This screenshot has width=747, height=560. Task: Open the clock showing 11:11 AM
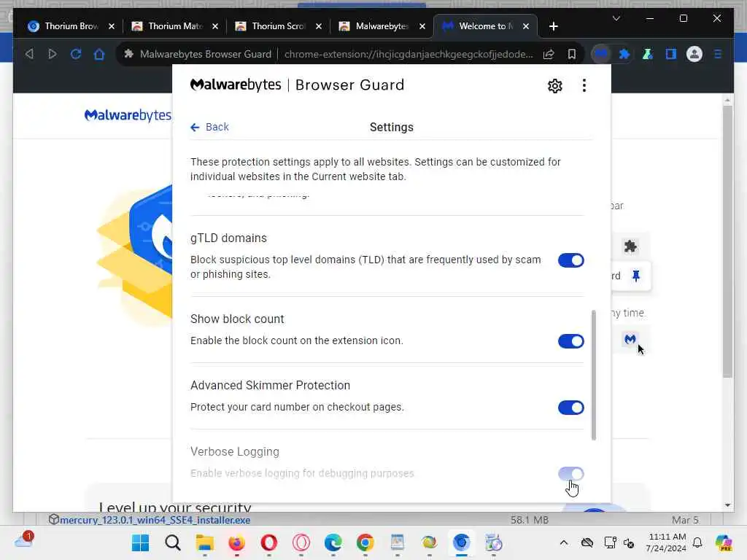click(x=667, y=542)
